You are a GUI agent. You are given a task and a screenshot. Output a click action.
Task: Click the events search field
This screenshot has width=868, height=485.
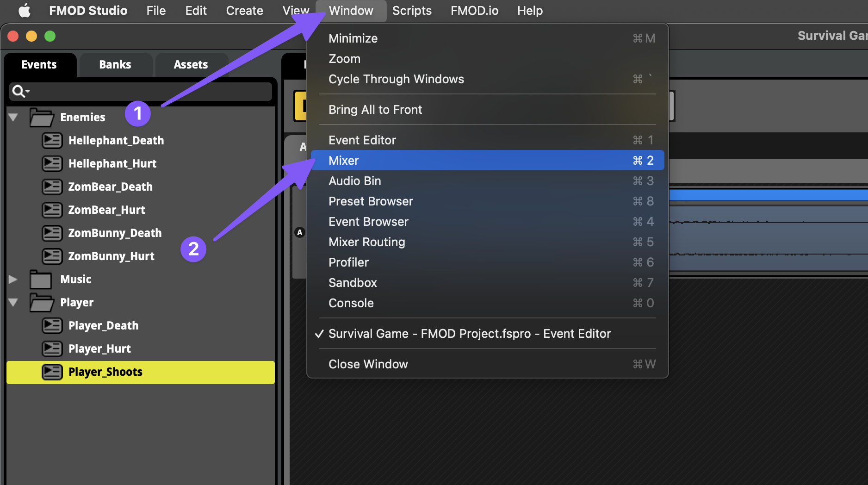148,92
